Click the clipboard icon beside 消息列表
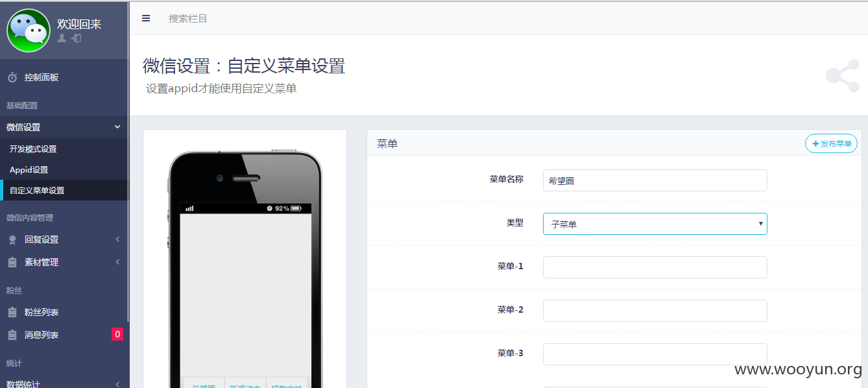Viewport: 868px width, 388px height. [12, 335]
